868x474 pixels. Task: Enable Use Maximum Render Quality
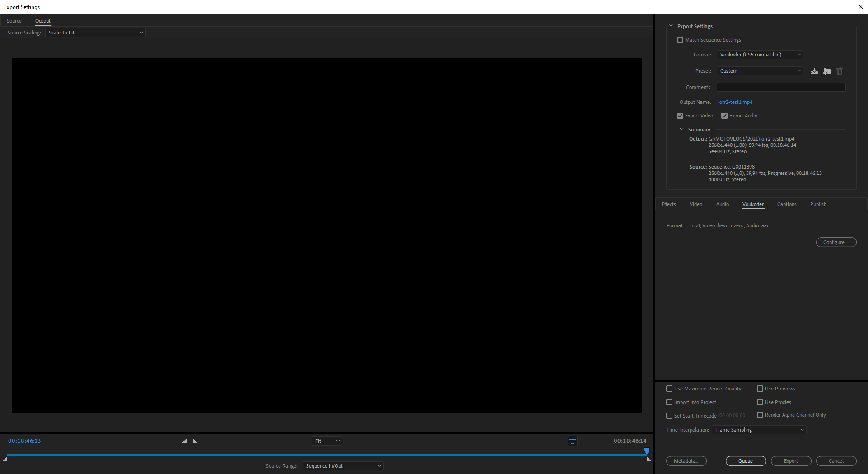[669, 389]
